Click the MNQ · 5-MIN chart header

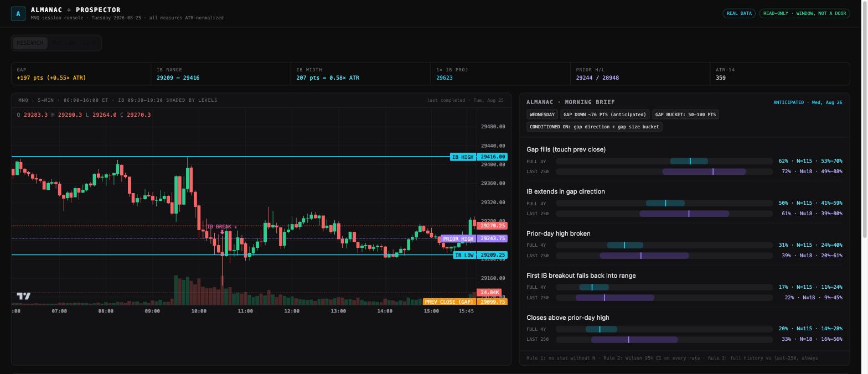(x=117, y=101)
